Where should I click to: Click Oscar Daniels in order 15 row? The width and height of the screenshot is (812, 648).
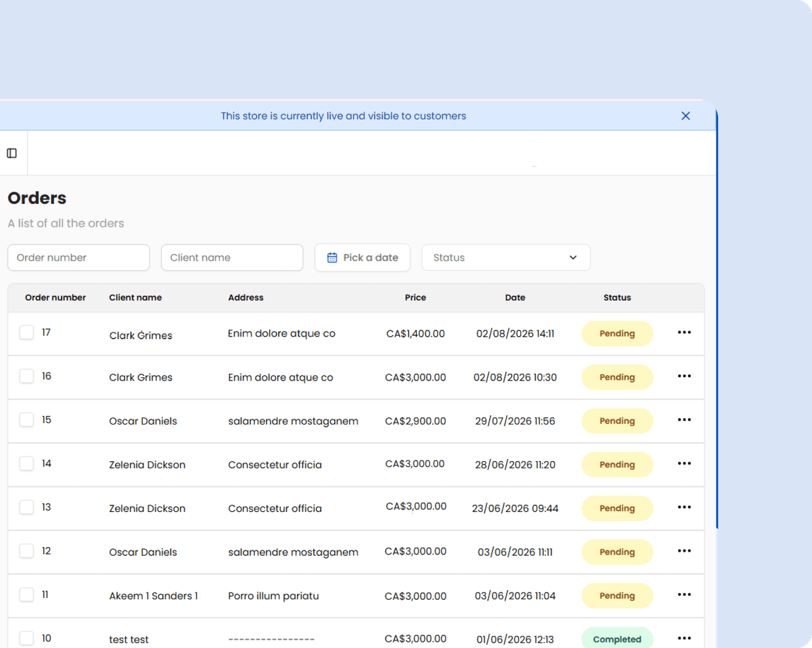[x=143, y=421]
